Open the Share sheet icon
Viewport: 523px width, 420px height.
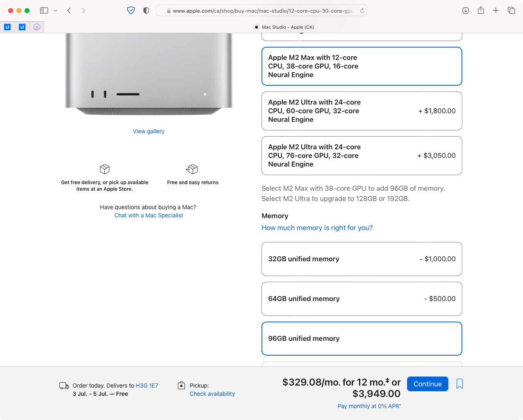click(x=481, y=11)
